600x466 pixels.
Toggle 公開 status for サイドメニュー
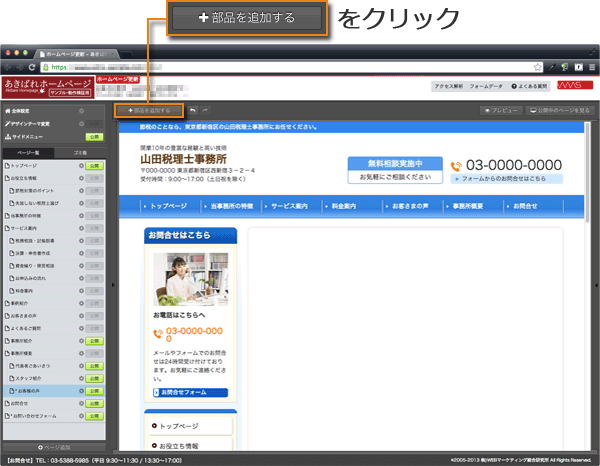pos(94,136)
